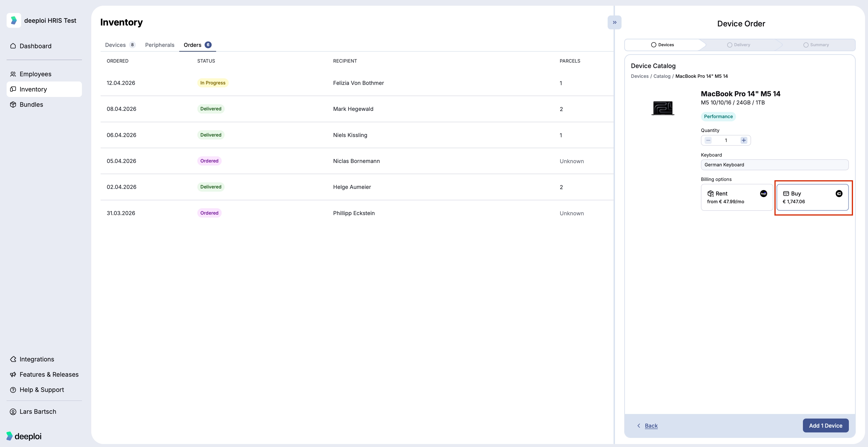The height and width of the screenshot is (447, 868).
Task: Click the ORDERED column header
Action: 118,61
